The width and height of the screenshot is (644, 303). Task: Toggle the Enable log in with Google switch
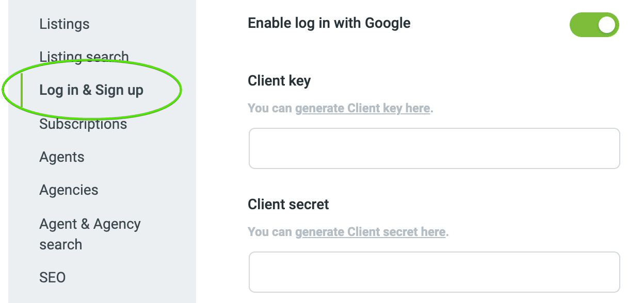[594, 25]
